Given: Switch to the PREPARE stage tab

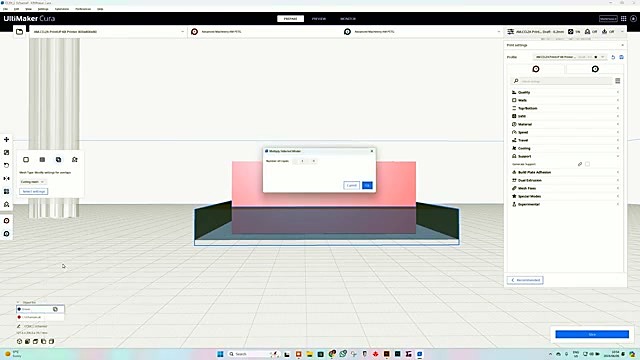Looking at the screenshot, I should [x=290, y=19].
